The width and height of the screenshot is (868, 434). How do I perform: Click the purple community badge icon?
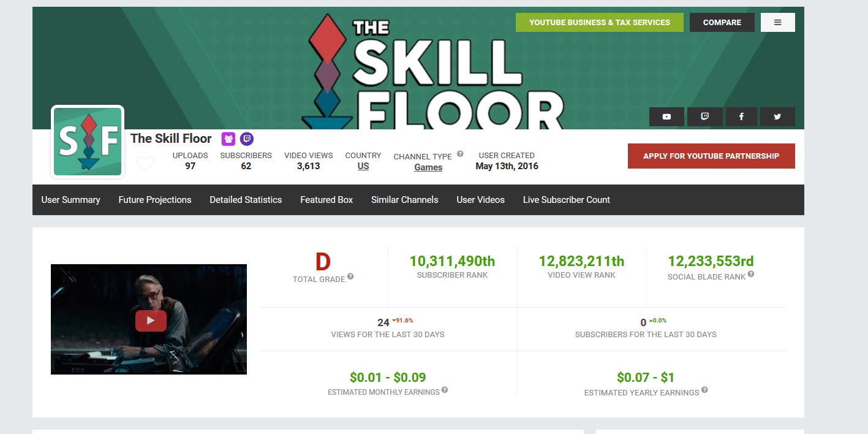click(228, 139)
